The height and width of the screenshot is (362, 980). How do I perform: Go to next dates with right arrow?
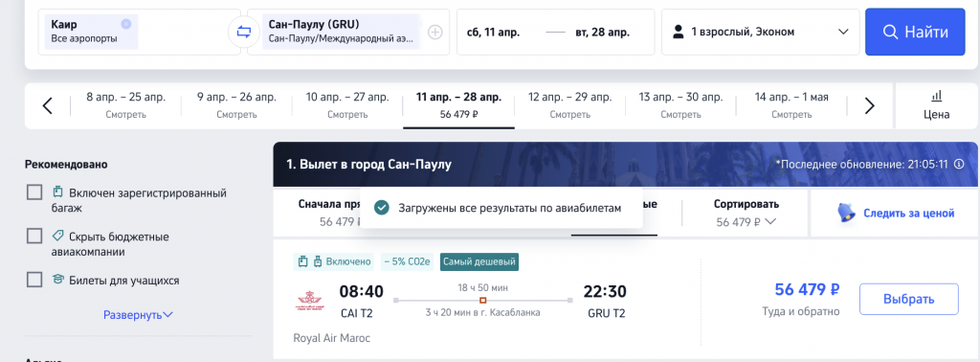click(x=869, y=105)
